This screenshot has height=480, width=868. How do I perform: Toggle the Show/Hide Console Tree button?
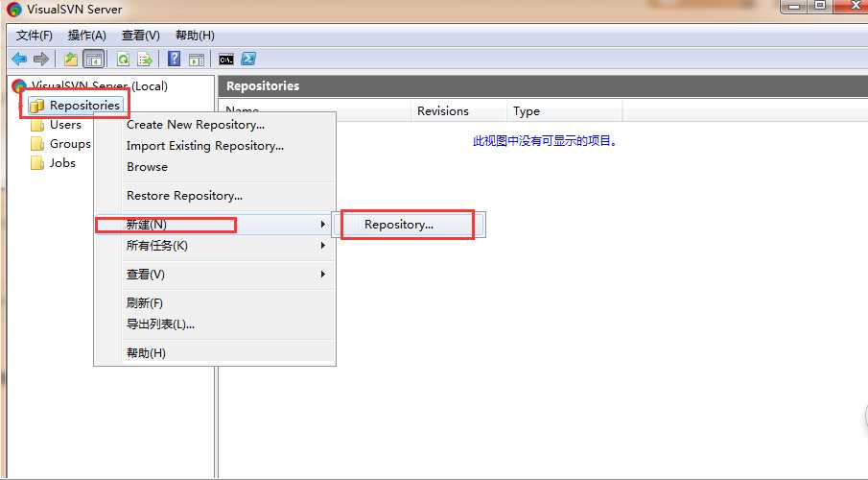(94, 59)
